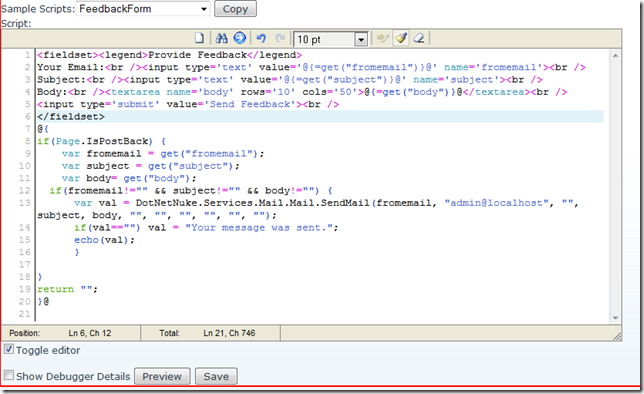
Task: Click the Preview button
Action: (x=162, y=376)
